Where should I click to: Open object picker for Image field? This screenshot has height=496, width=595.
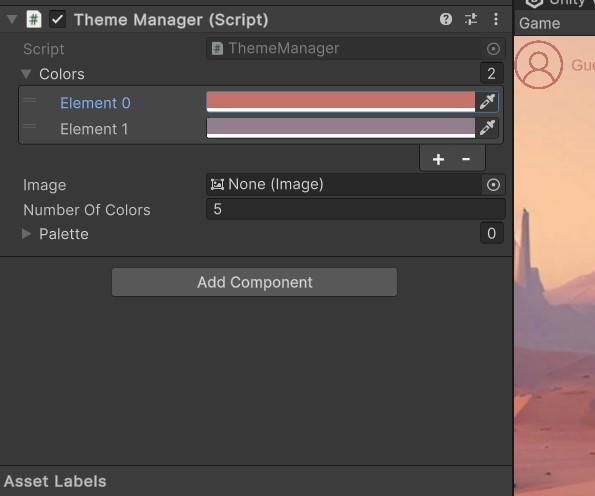pos(493,185)
